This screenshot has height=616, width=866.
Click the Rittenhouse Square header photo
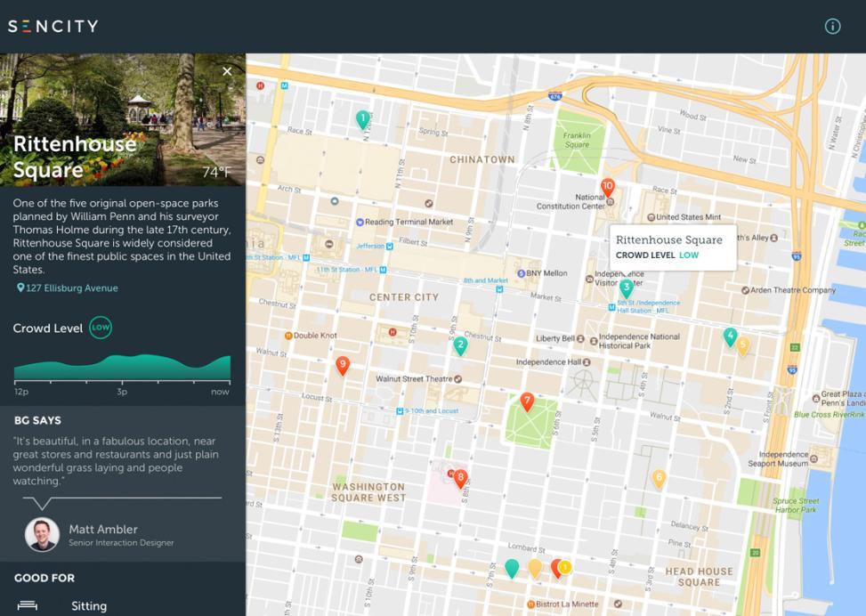(123, 119)
